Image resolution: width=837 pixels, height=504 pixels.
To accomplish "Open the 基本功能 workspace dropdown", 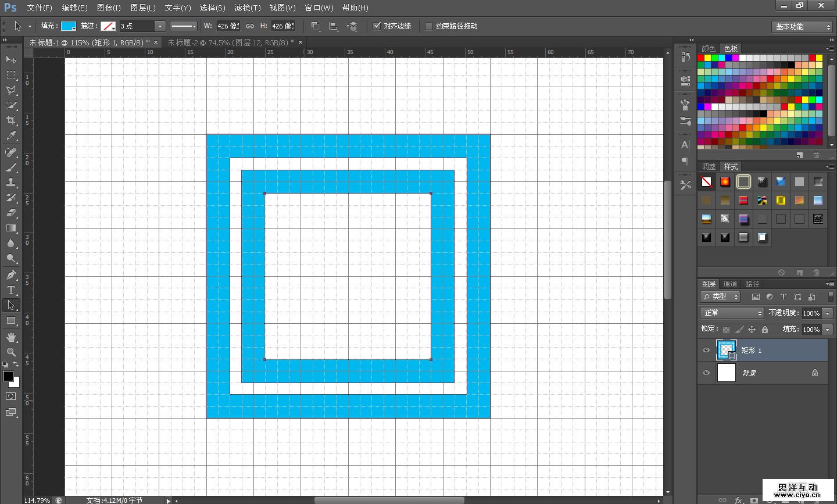I will point(803,27).
